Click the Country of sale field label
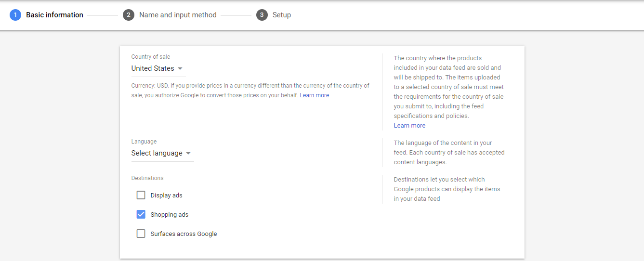Viewport: 644px width, 261px height. pyautogui.click(x=151, y=57)
